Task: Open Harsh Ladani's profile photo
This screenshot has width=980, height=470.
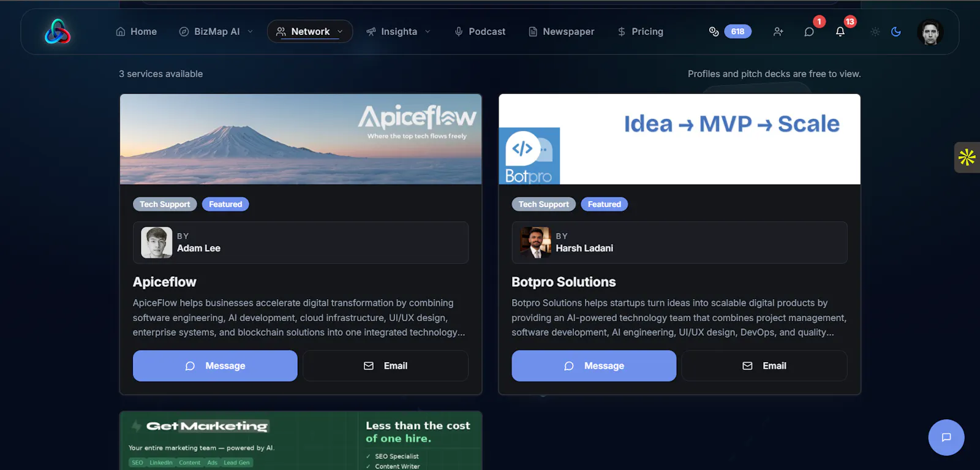Action: point(535,243)
